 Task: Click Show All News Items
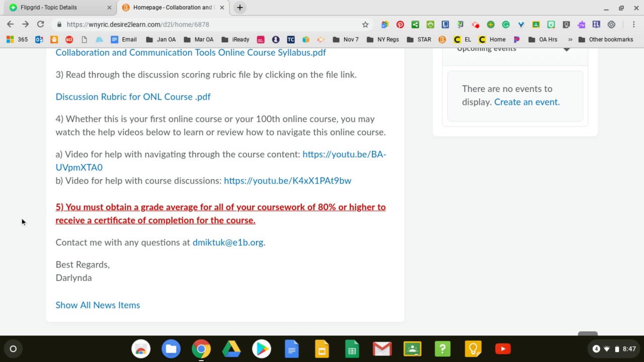pyautogui.click(x=98, y=305)
